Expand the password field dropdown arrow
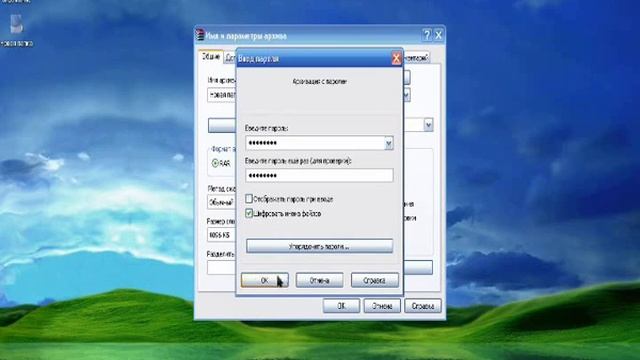The image size is (640, 360). pyautogui.click(x=389, y=143)
